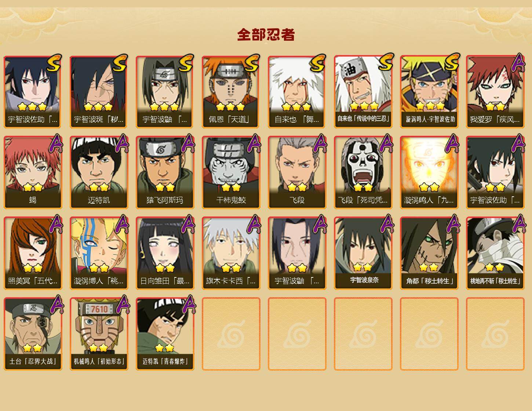
Task: Click the first empty ninja slot
Action: pyautogui.click(x=231, y=334)
